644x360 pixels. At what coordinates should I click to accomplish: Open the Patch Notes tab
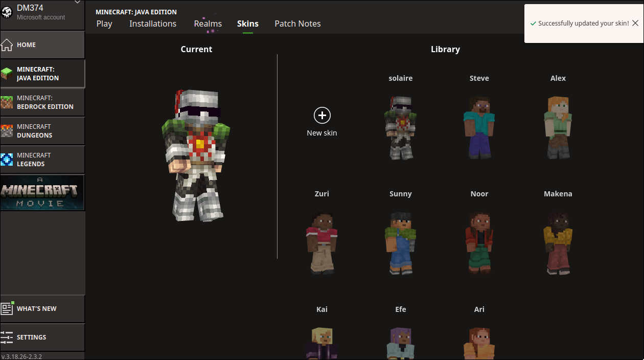(298, 24)
